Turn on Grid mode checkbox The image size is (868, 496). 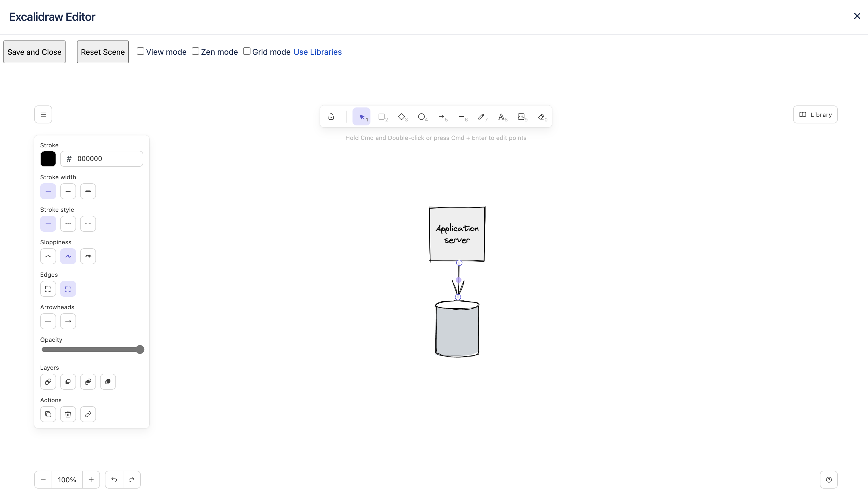(x=246, y=51)
